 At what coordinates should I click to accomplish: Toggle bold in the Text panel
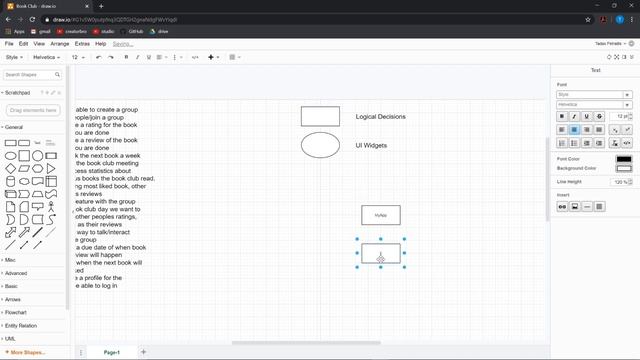[562, 116]
